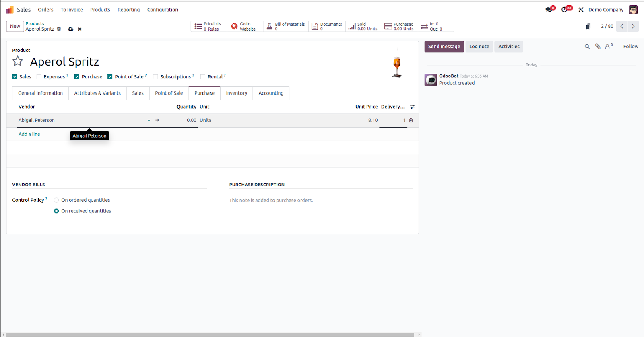Enable the Rental checkbox

click(203, 77)
